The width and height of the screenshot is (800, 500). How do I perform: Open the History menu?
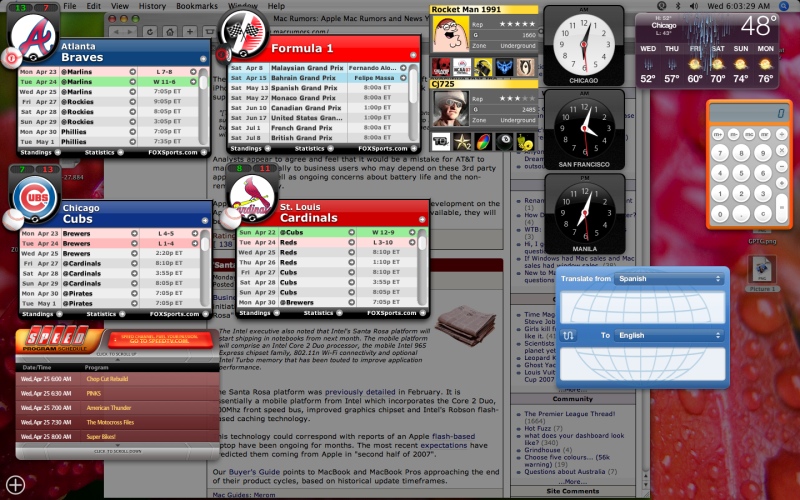[152, 6]
